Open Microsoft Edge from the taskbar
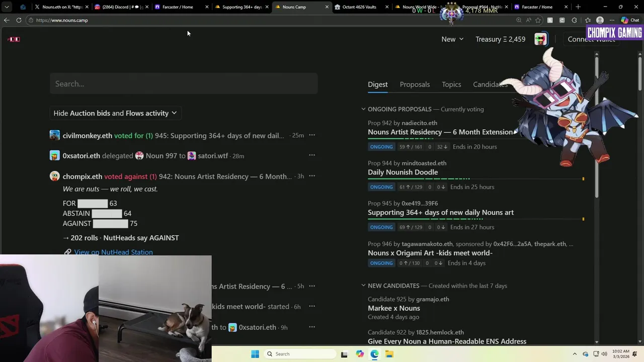This screenshot has height=362, width=644. point(374,354)
